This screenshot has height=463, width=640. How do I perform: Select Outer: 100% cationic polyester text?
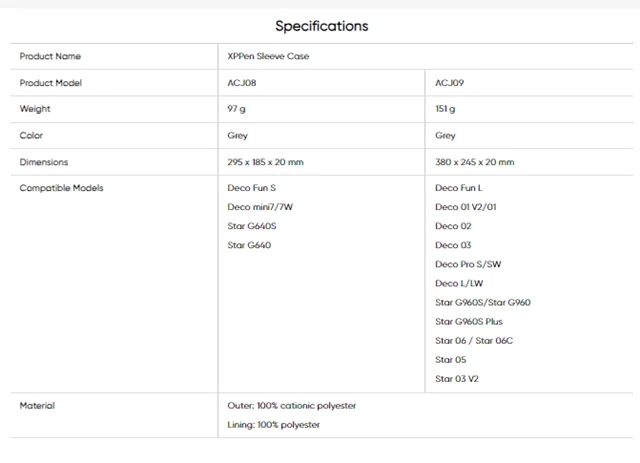[291, 406]
